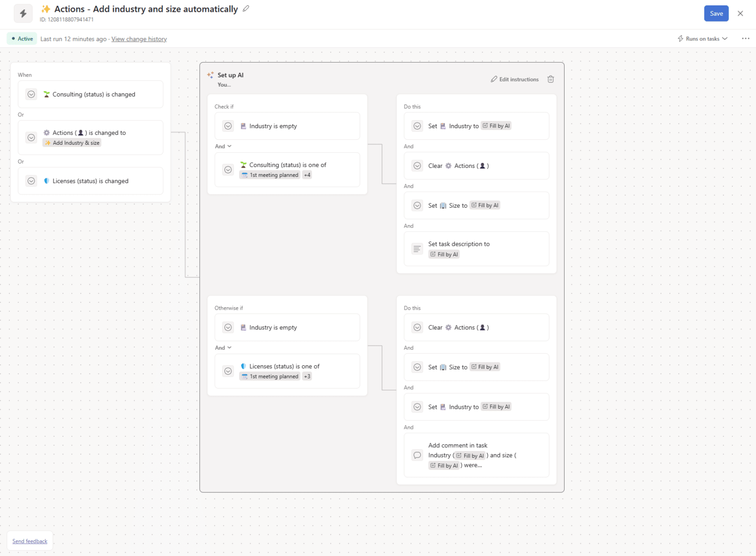Screen dimensions: 756x556
Task: Click the lightning bolt rule icon
Action: click(x=23, y=14)
